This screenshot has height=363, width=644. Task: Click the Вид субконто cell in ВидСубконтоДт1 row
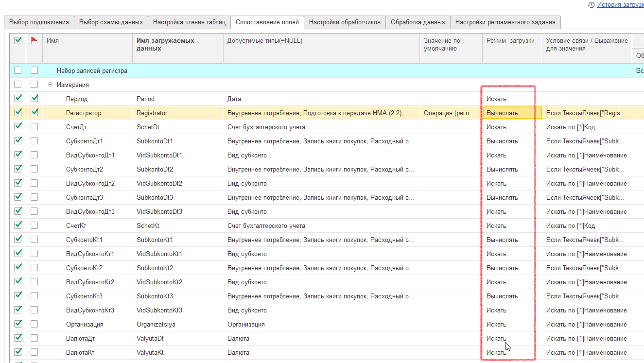click(x=321, y=155)
